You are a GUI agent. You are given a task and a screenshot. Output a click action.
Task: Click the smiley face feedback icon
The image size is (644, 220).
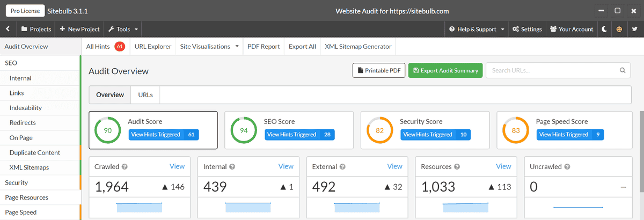click(x=619, y=29)
